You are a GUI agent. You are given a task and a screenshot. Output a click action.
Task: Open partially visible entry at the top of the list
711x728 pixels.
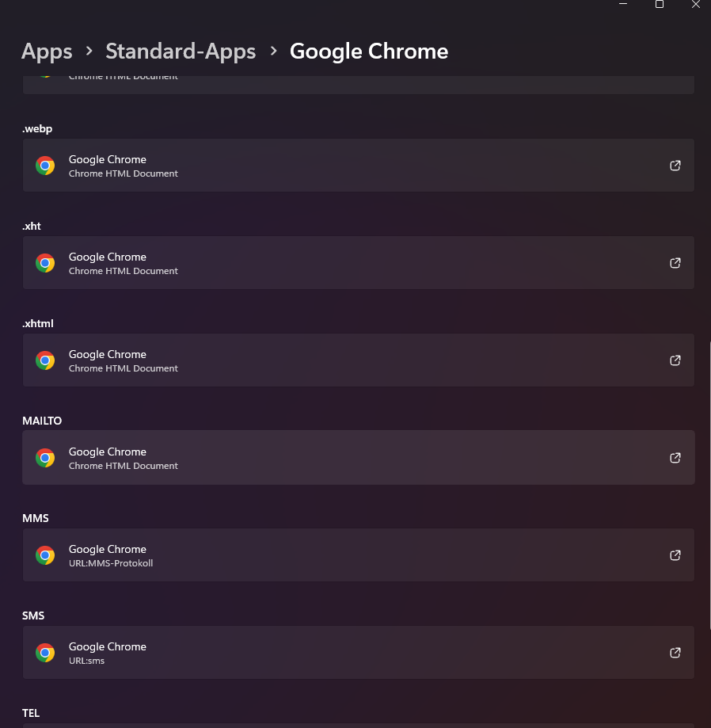[x=358, y=85]
